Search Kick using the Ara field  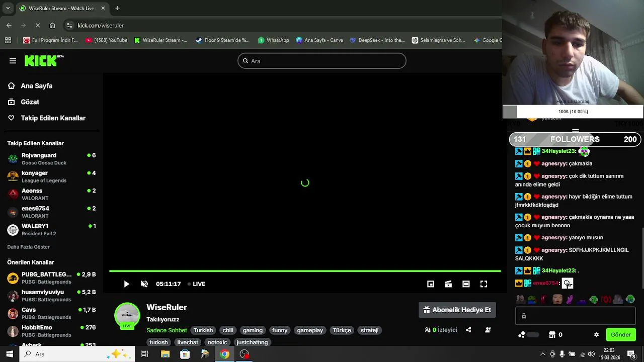[x=322, y=61]
